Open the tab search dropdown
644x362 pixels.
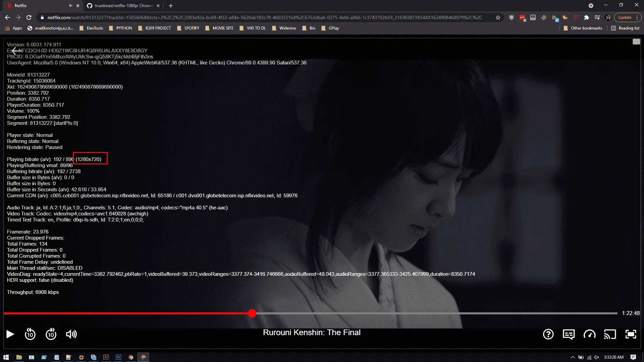click(x=591, y=6)
